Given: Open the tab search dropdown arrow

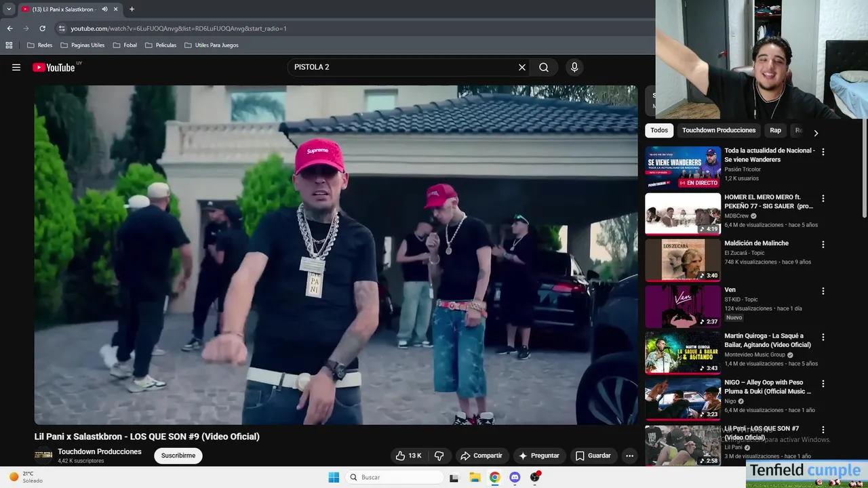Looking at the screenshot, I should 9,9.
